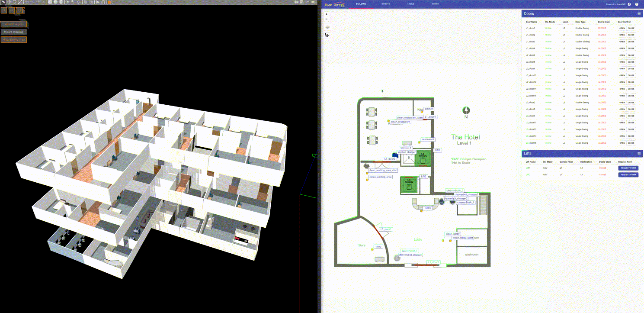Toggle Allow Charging in simulator
Image resolution: width=644 pixels, height=313 pixels.
tap(14, 24)
